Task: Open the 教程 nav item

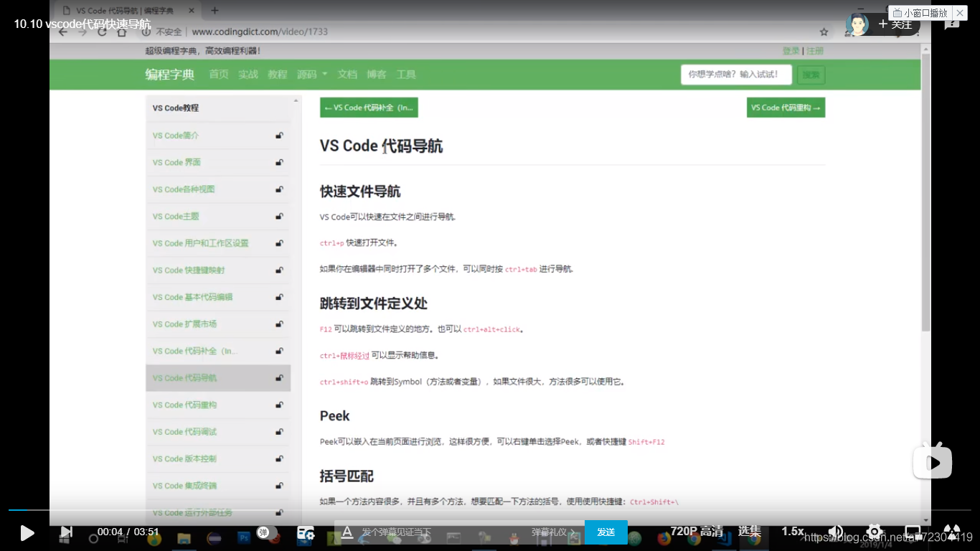Action: (278, 75)
